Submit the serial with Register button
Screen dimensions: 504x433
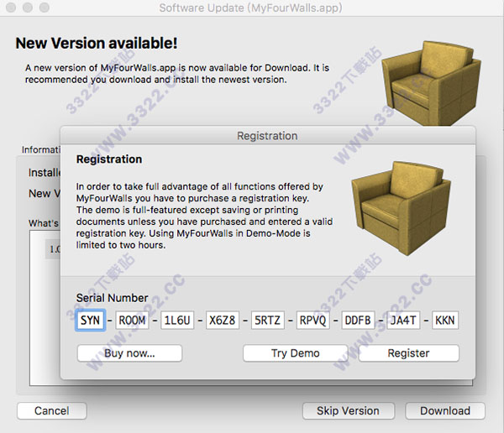tap(408, 353)
